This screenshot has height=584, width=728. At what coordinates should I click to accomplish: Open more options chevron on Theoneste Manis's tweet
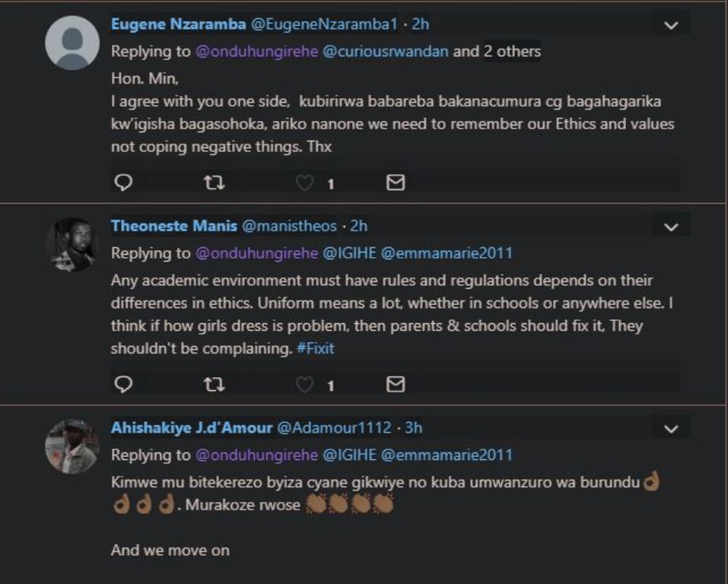(672, 227)
